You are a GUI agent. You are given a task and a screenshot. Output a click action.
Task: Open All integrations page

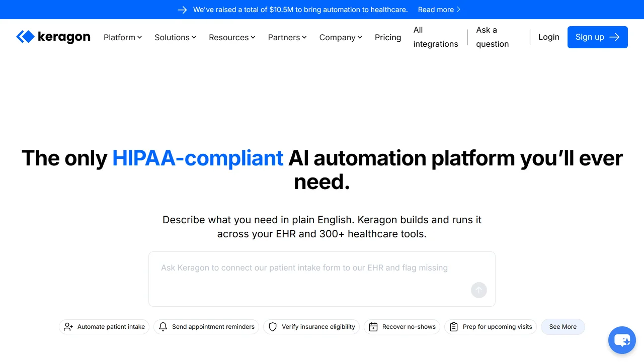coord(436,37)
